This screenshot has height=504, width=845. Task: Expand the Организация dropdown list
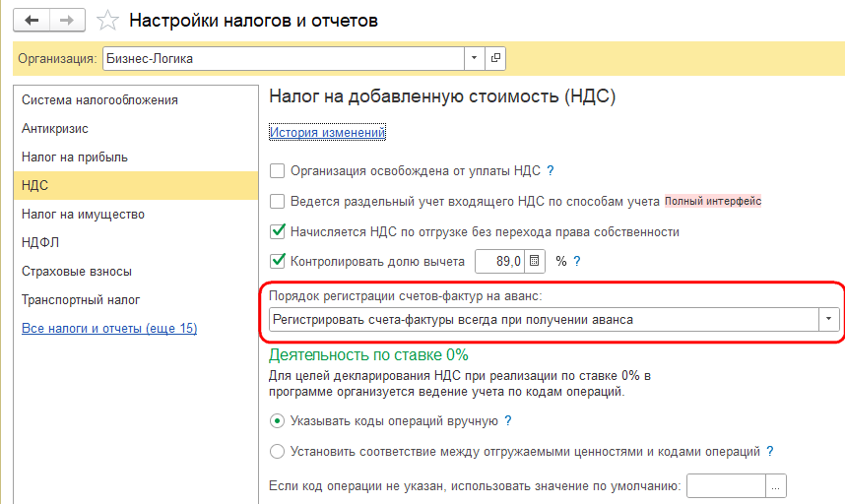coord(475,58)
